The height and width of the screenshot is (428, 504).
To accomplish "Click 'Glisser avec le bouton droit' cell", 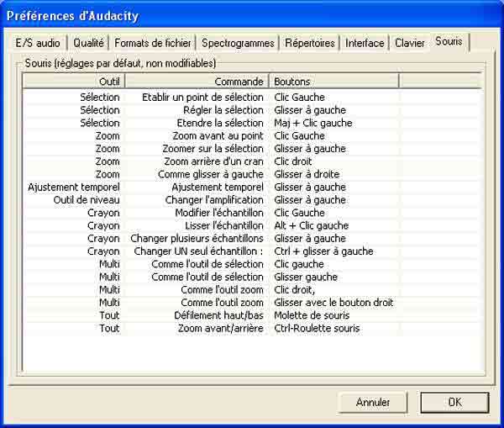I will (x=333, y=304).
